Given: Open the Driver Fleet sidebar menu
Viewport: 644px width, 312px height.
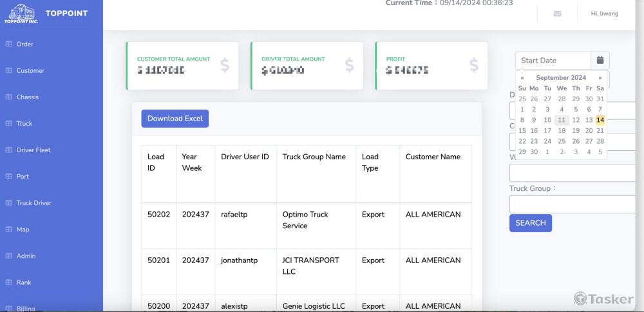Looking at the screenshot, I should (33, 150).
